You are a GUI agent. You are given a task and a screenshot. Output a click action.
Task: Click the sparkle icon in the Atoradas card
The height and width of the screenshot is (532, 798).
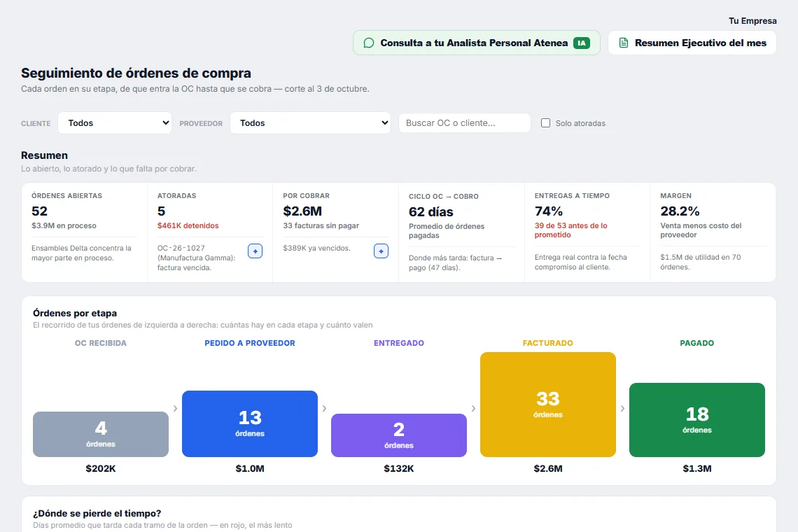pyautogui.click(x=255, y=251)
